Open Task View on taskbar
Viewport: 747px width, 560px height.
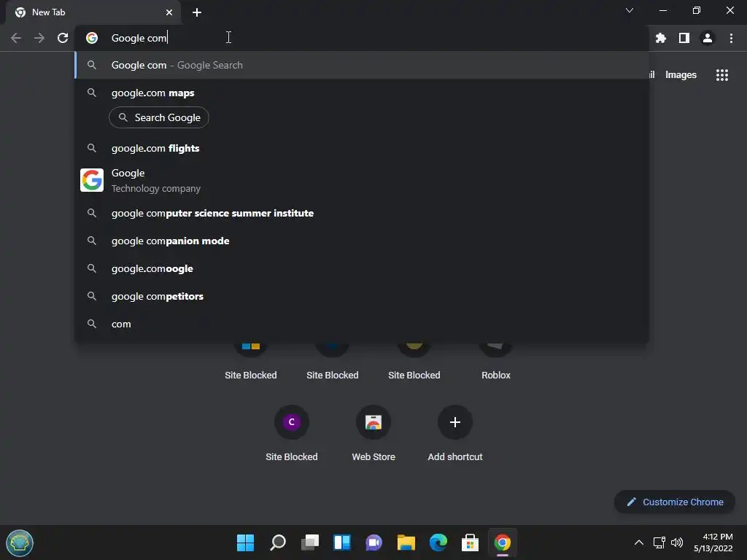[309, 542]
